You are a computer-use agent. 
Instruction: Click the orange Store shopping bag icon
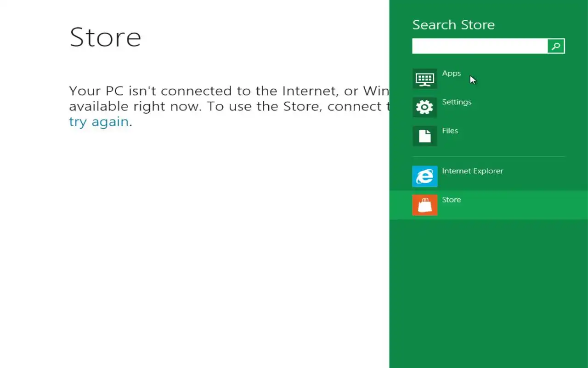click(424, 205)
